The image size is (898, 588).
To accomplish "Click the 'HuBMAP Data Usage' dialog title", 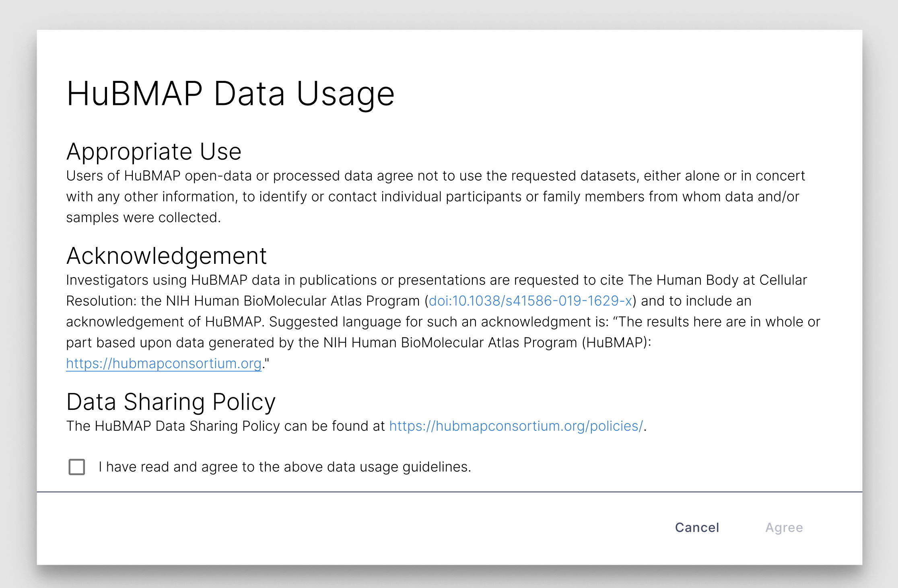I will (230, 93).
